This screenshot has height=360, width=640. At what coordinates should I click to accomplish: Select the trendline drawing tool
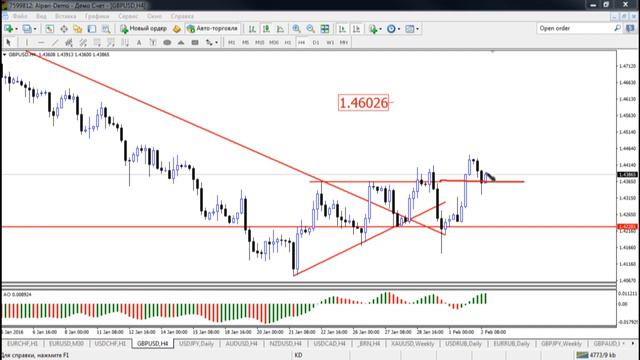tap(55, 42)
